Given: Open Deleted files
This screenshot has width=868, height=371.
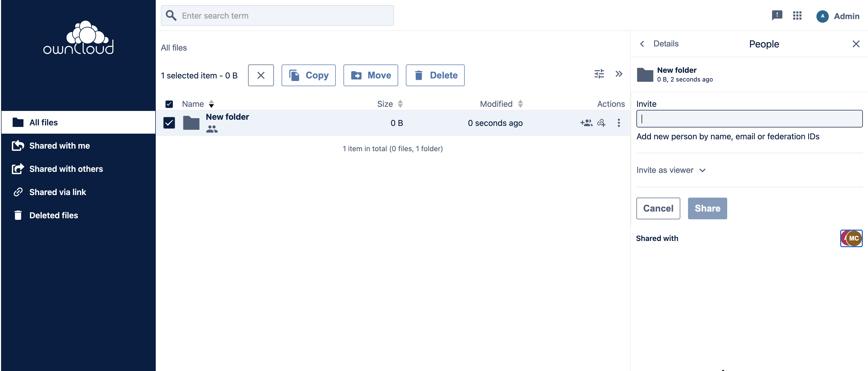Looking at the screenshot, I should tap(78, 215).
